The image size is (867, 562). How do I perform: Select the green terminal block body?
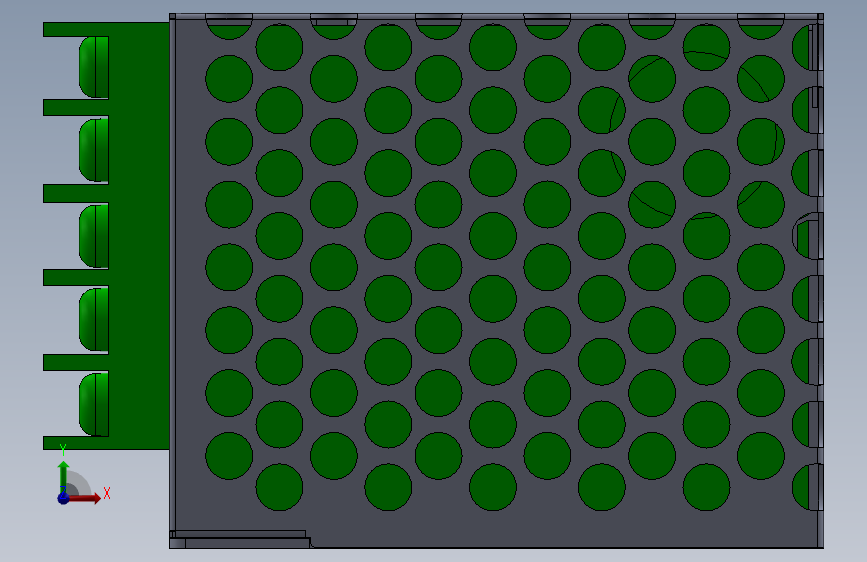point(139,236)
